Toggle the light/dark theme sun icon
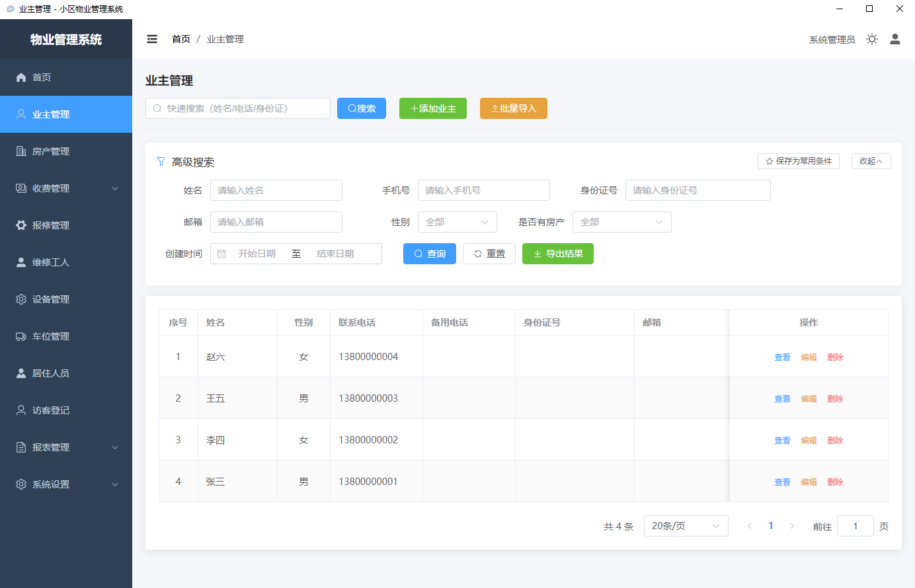 click(872, 39)
